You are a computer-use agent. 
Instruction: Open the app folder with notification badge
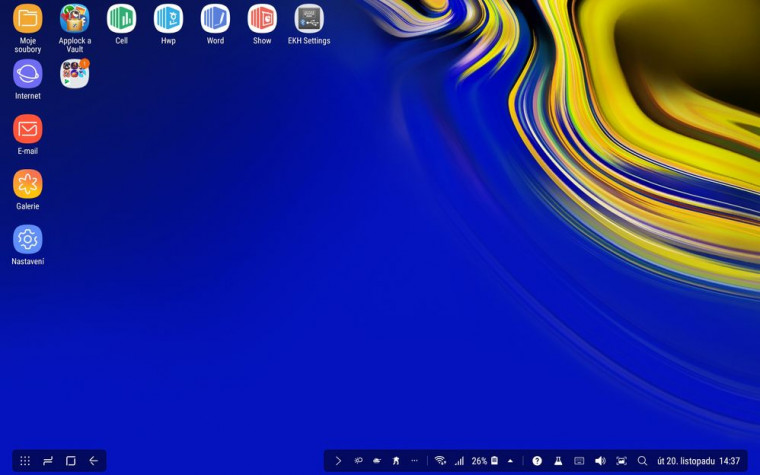[x=75, y=74]
